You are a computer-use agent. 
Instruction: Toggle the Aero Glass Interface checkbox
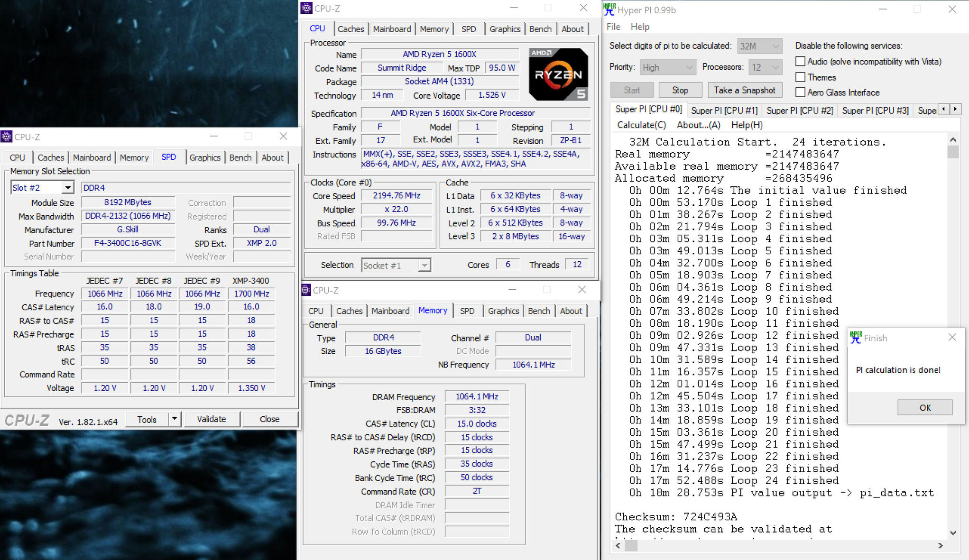tap(800, 92)
